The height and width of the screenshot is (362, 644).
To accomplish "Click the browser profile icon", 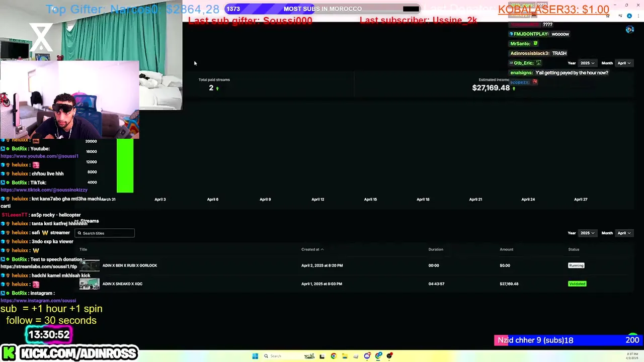I will pos(629,16).
